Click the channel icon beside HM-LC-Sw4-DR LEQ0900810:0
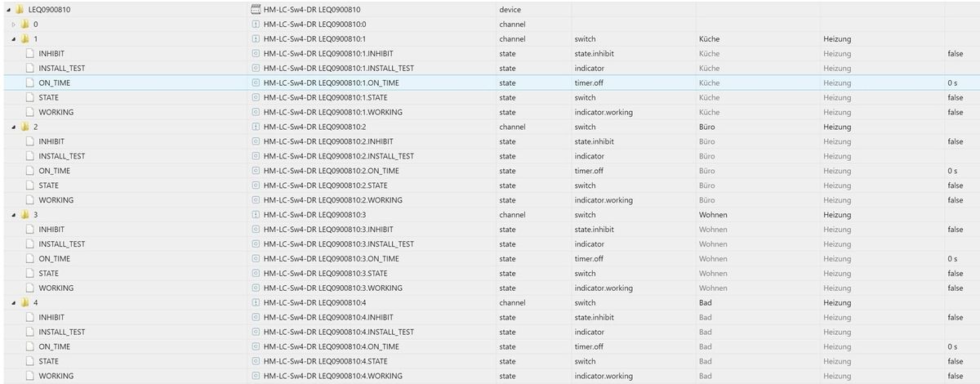The height and width of the screenshot is (384, 980). click(256, 24)
